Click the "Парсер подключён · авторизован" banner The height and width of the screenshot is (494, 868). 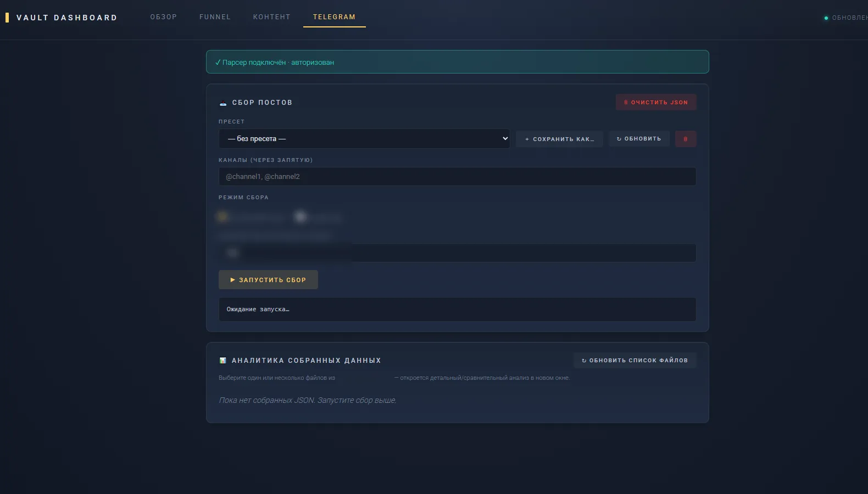pyautogui.click(x=457, y=62)
